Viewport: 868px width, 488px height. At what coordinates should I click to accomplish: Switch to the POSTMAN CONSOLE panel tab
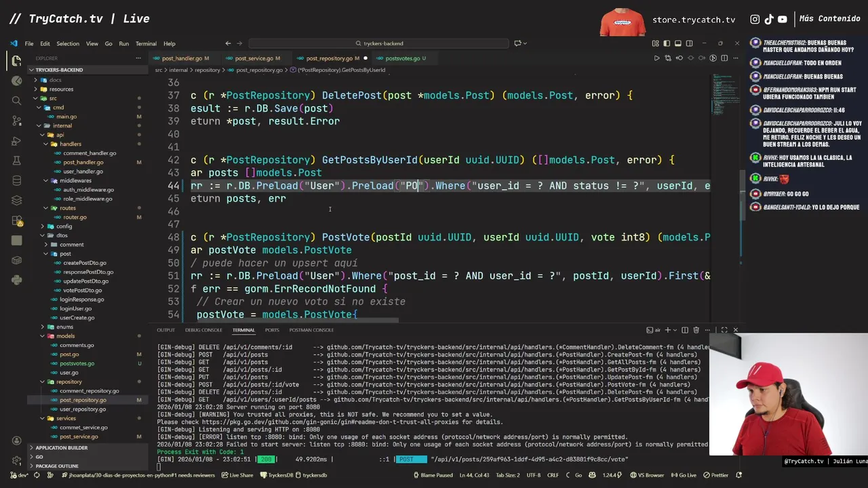click(x=311, y=330)
